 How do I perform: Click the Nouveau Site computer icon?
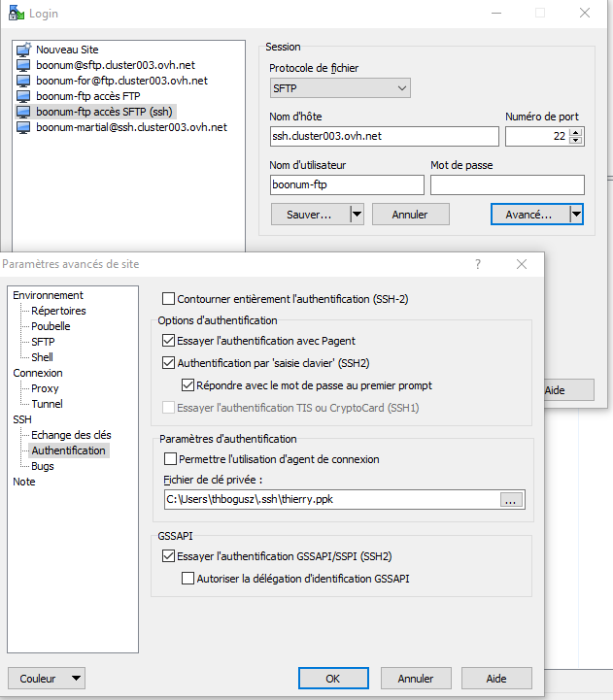(24, 50)
